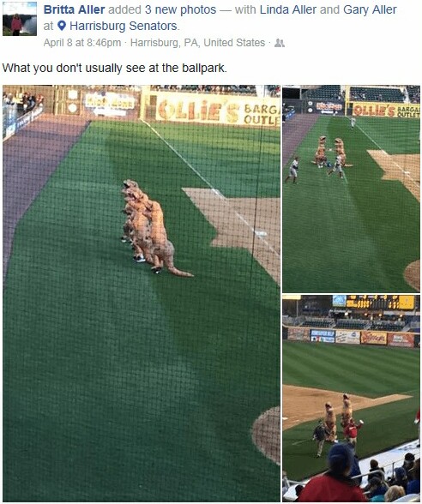Open the '3 new photos' album link

pos(180,9)
